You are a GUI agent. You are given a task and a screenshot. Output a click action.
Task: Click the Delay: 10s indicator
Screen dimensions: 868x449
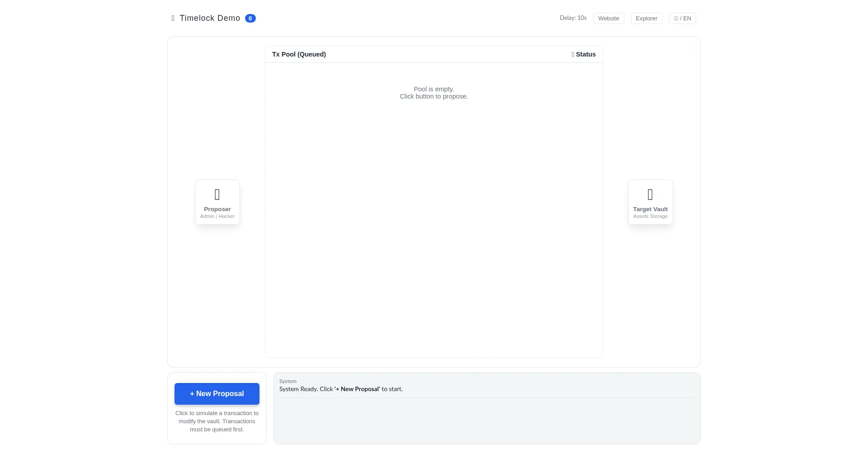[x=573, y=18]
